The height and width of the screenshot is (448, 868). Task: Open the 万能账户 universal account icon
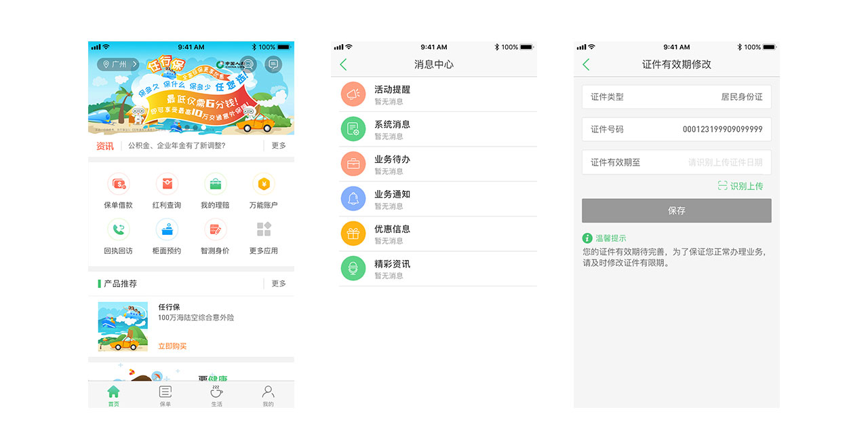coord(263,183)
